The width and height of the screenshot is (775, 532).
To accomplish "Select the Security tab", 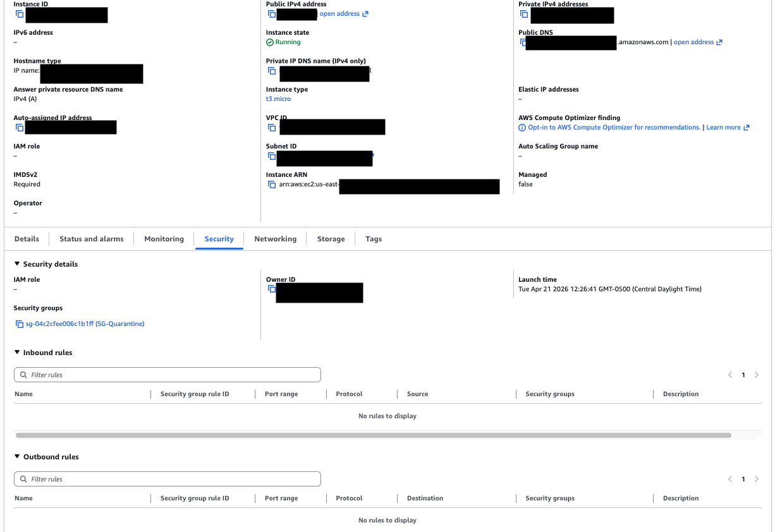I will (x=219, y=239).
